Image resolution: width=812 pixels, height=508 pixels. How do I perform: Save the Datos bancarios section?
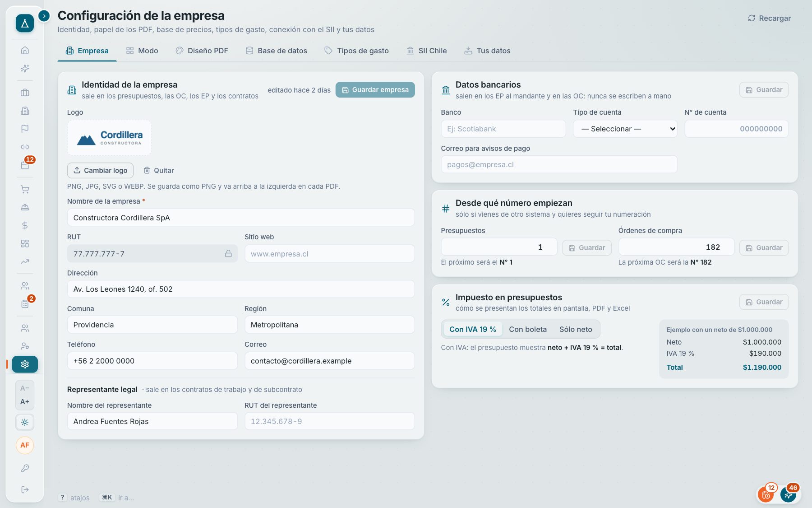764,90
